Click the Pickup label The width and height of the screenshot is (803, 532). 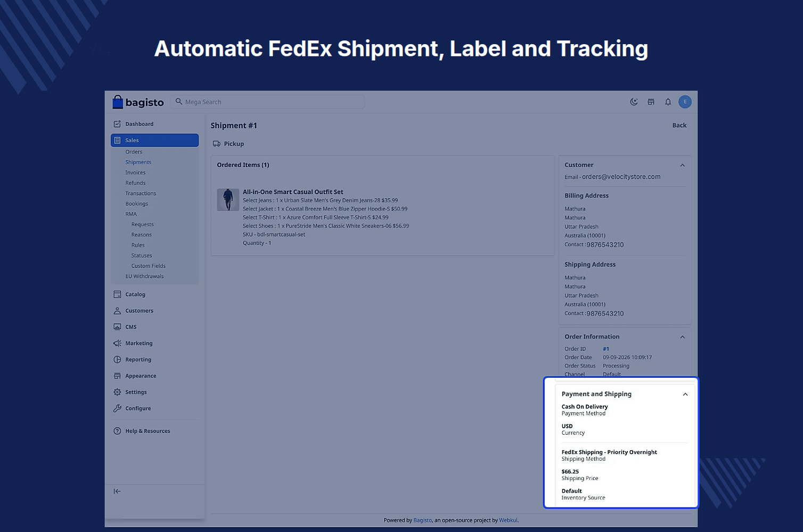pyautogui.click(x=234, y=144)
